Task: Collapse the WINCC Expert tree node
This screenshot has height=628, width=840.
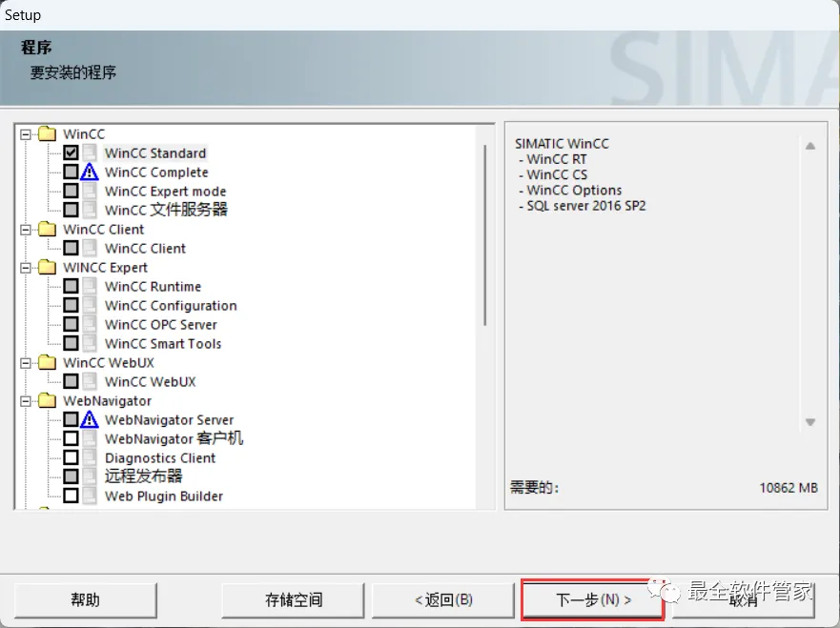Action: (x=25, y=268)
